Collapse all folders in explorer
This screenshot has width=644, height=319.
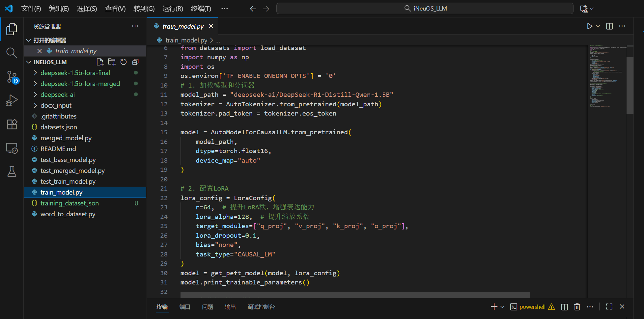tap(135, 62)
